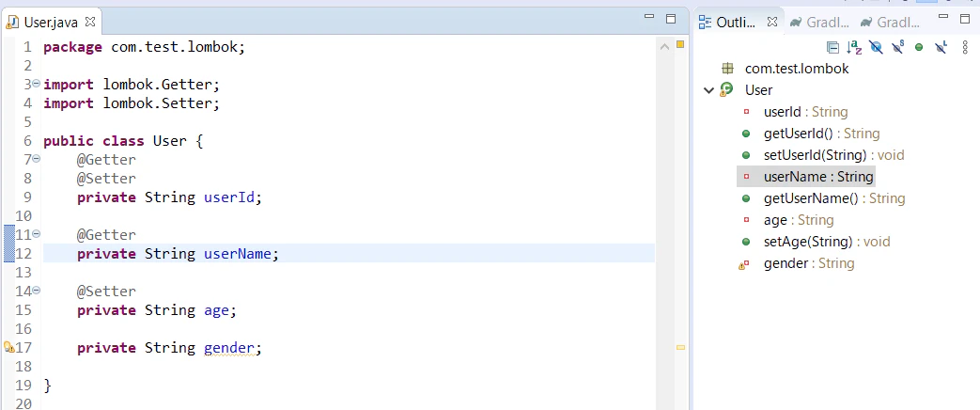
Task: Toggle Hide Fields in Outline toolbar
Action: 876,47
